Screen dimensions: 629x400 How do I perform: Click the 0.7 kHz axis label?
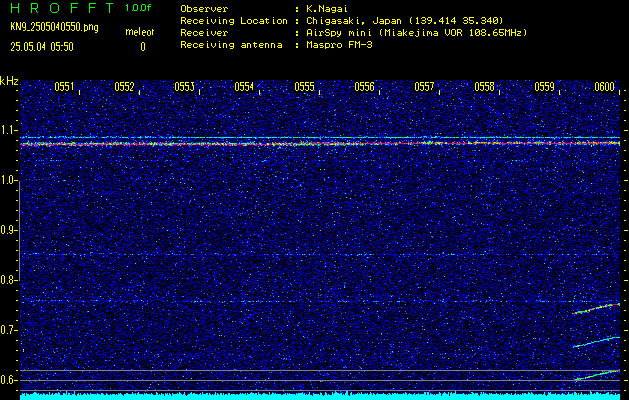pyautogui.click(x=9, y=330)
